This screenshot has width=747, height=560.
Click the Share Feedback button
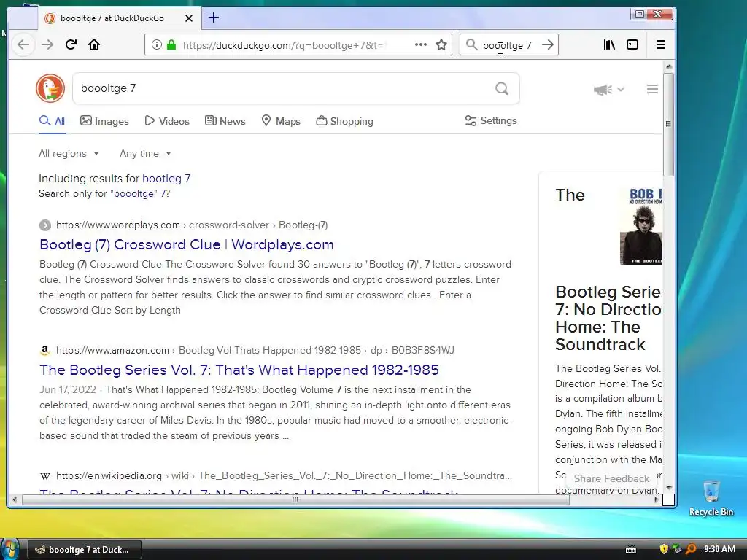[x=611, y=478]
